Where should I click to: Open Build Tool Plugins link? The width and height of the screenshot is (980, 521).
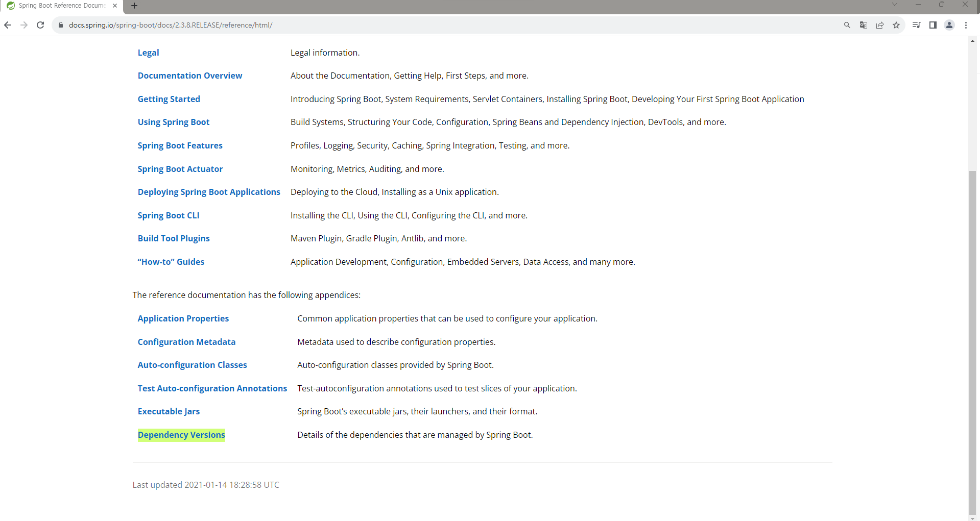pyautogui.click(x=173, y=238)
